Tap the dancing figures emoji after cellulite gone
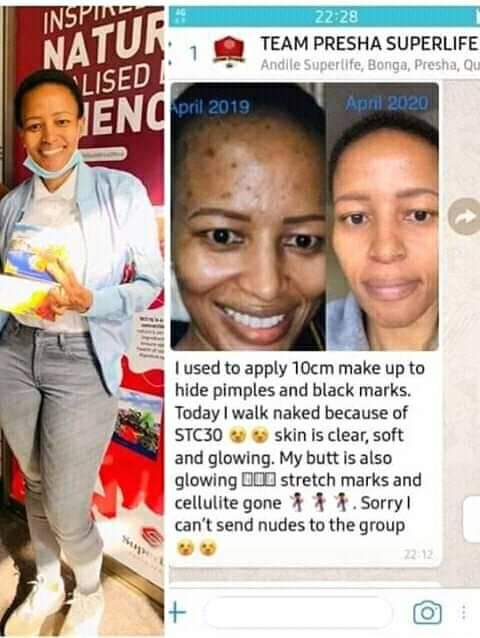 pos(319,503)
